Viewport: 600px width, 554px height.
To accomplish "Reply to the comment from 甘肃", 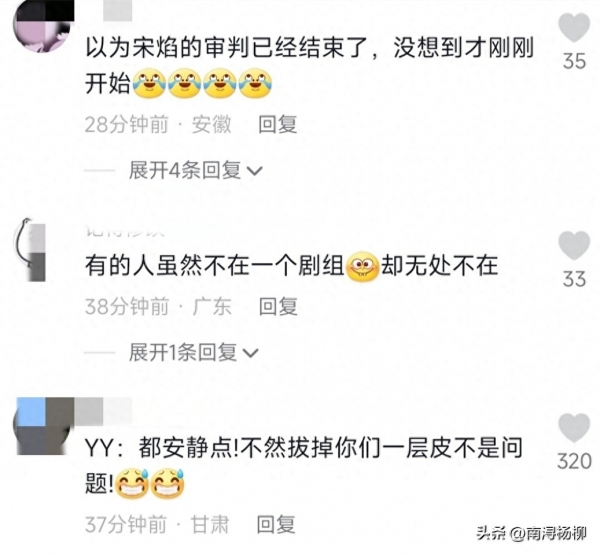I will 276,524.
